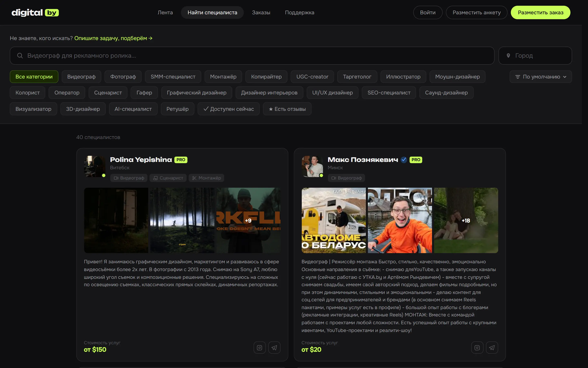
Task: Open the Поддержка tab
Action: (x=300, y=12)
